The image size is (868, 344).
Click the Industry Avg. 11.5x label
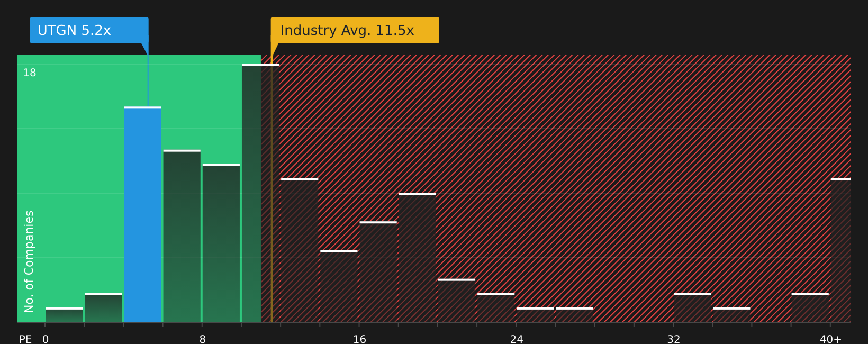click(x=355, y=30)
